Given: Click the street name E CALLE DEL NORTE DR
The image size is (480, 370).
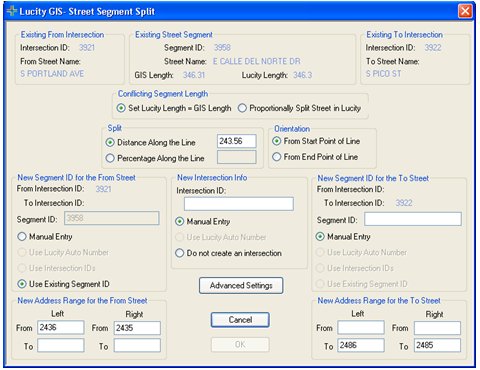Looking at the screenshot, I should [x=257, y=61].
